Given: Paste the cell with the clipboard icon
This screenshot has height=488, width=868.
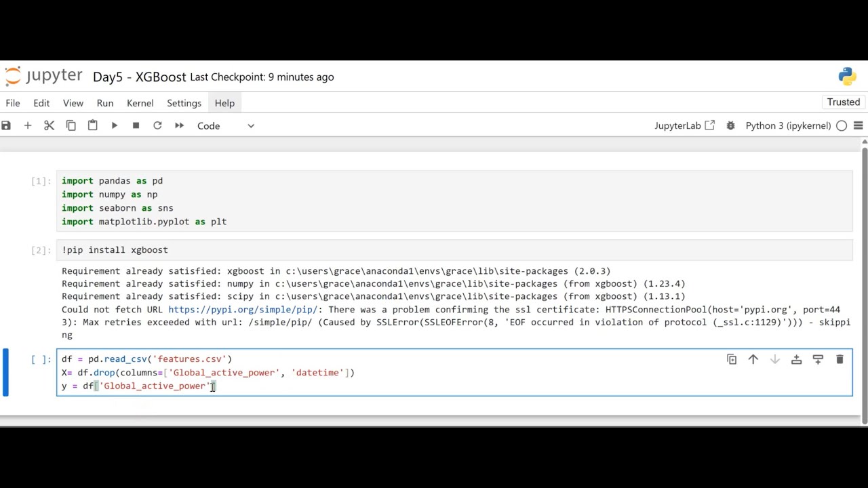Looking at the screenshot, I should [92, 125].
